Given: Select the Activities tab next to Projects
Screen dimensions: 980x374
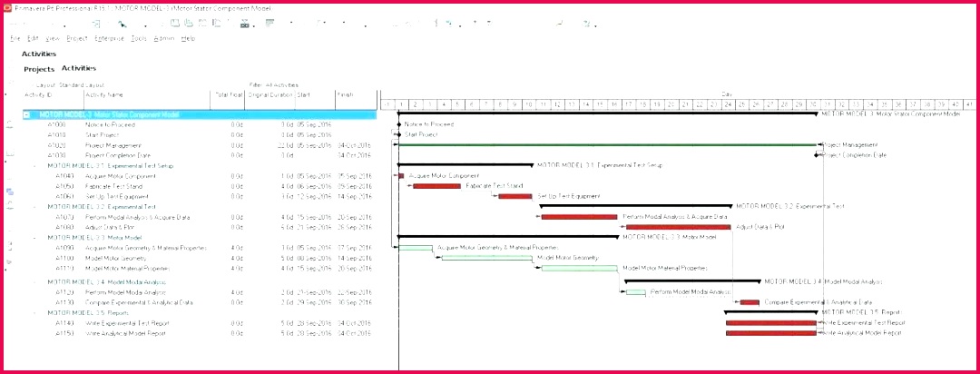Looking at the screenshot, I should tap(79, 68).
